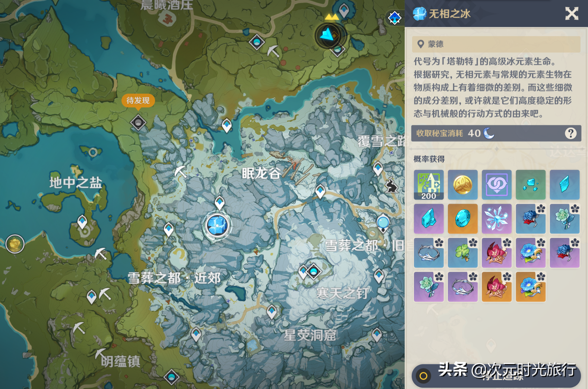
Task: Select the teleport waypoint on 地中之盐 island
Action: (82, 222)
